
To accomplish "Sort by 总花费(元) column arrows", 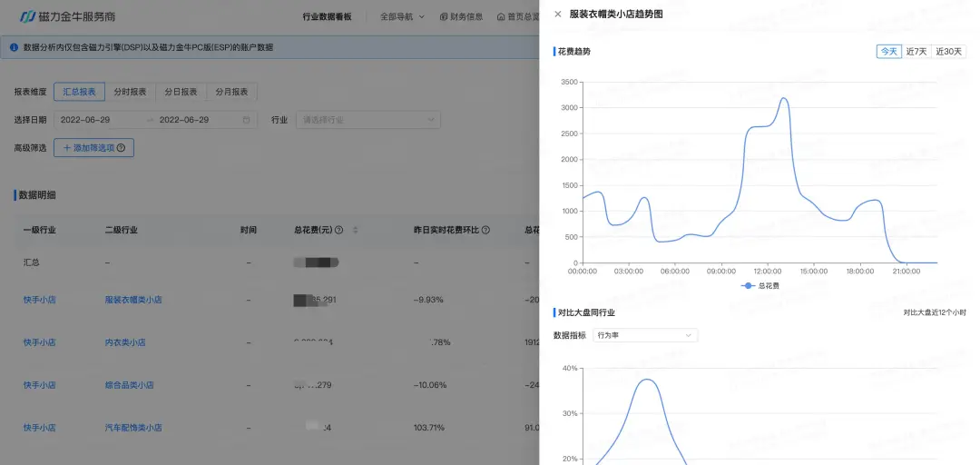I will [x=355, y=231].
